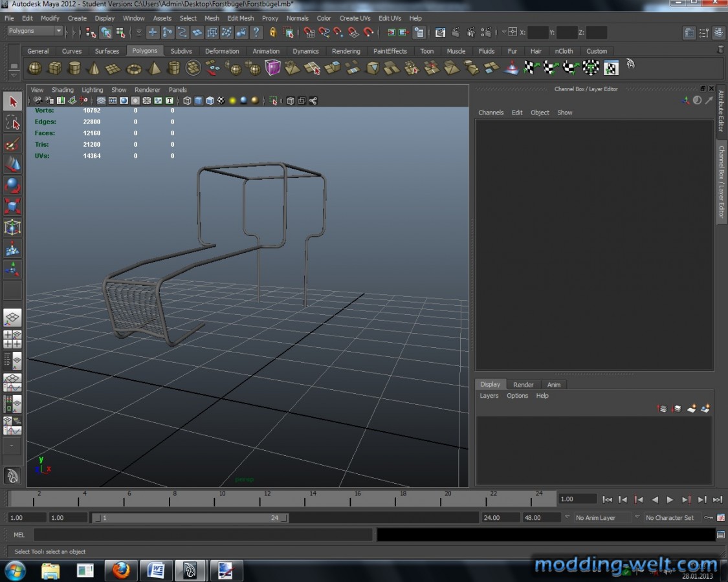728x582 pixels.
Task: Open the Create UVs menu
Action: coord(355,18)
